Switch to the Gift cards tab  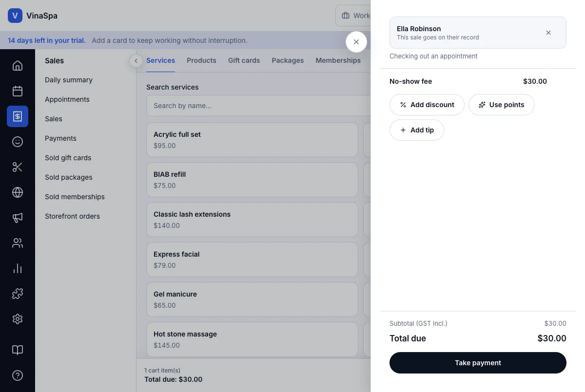[244, 60]
